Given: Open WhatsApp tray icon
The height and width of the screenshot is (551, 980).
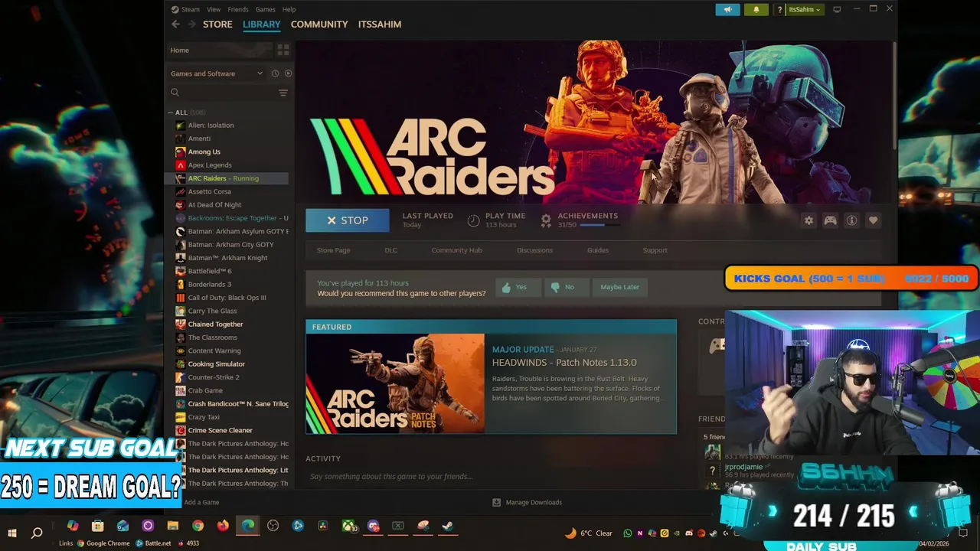Looking at the screenshot, I should coord(628,533).
